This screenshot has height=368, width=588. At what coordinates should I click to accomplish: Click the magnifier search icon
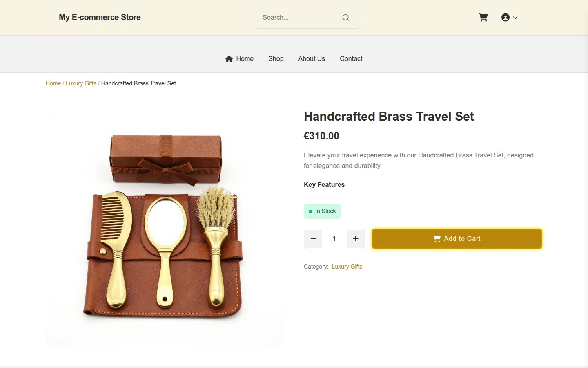pyautogui.click(x=346, y=18)
